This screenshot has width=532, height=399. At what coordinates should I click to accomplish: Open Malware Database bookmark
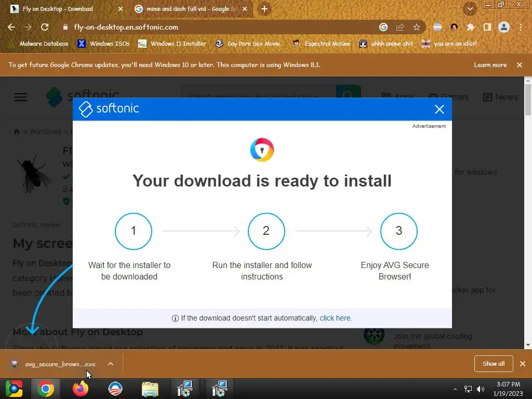(x=38, y=44)
